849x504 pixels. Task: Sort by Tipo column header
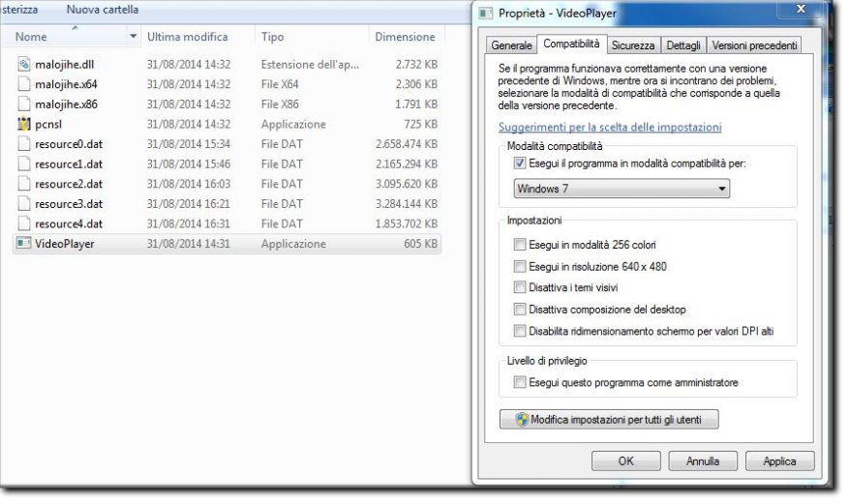272,37
